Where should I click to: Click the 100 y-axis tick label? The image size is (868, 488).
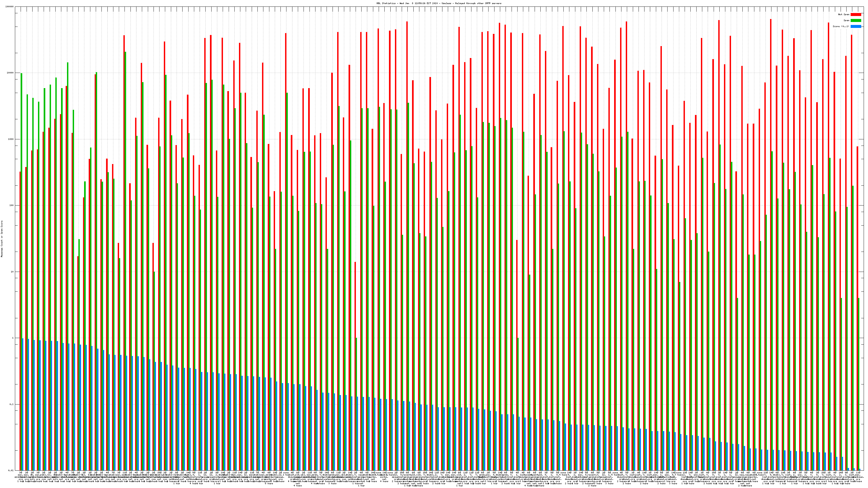12,206
